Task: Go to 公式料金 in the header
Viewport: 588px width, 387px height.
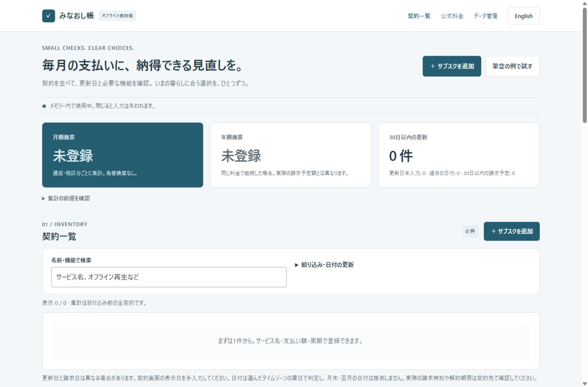Action: coord(452,16)
